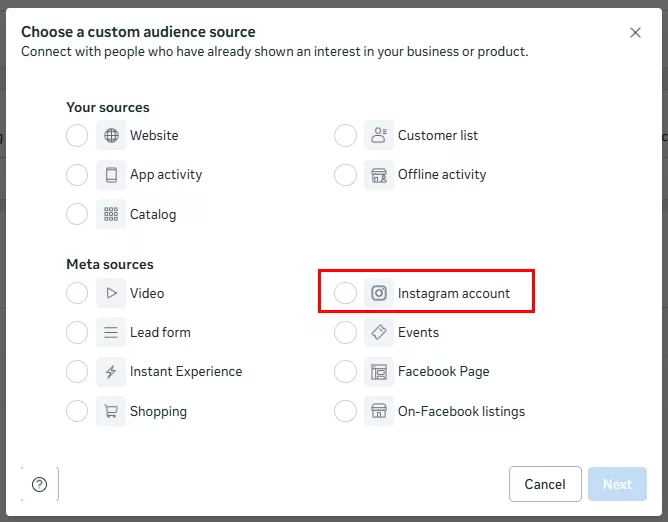Choose the Lead form radio option
The width and height of the screenshot is (668, 522).
click(77, 333)
